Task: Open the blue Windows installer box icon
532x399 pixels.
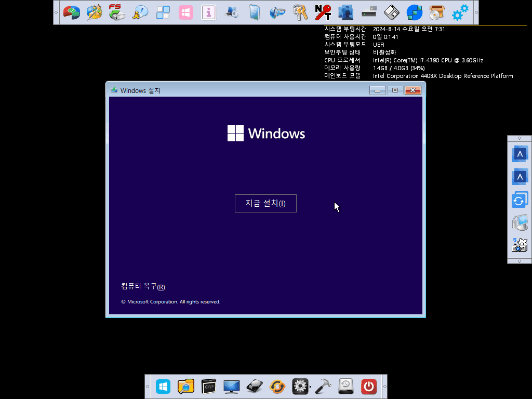Action: pos(255,12)
